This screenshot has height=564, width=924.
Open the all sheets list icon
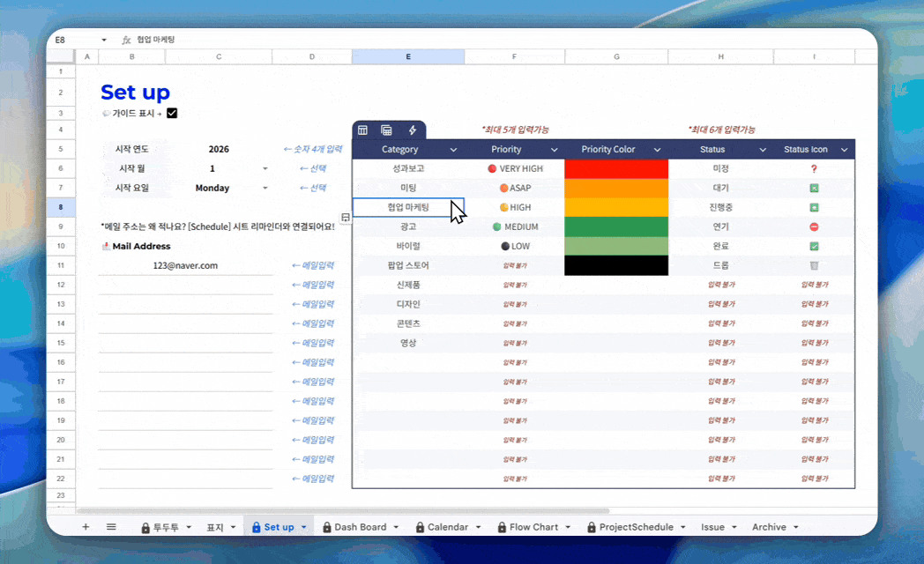coord(111,527)
